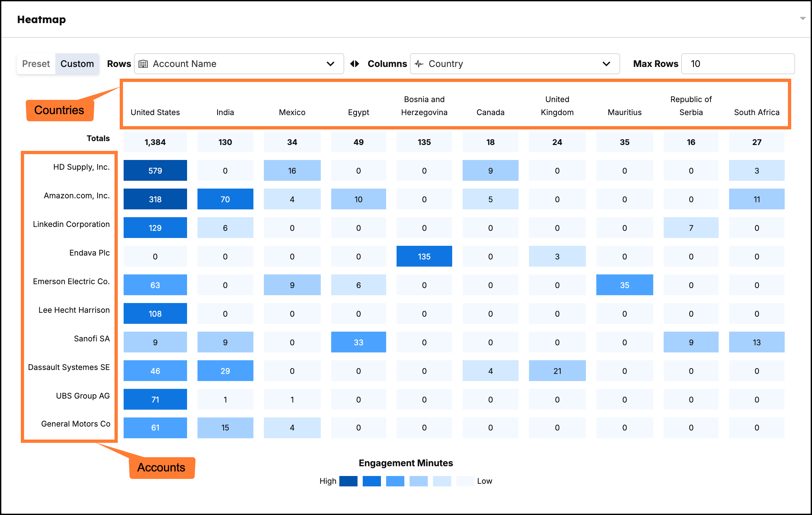Image resolution: width=812 pixels, height=515 pixels.
Task: Click the 13 South Africa cell for Sanofi
Action: pos(757,342)
